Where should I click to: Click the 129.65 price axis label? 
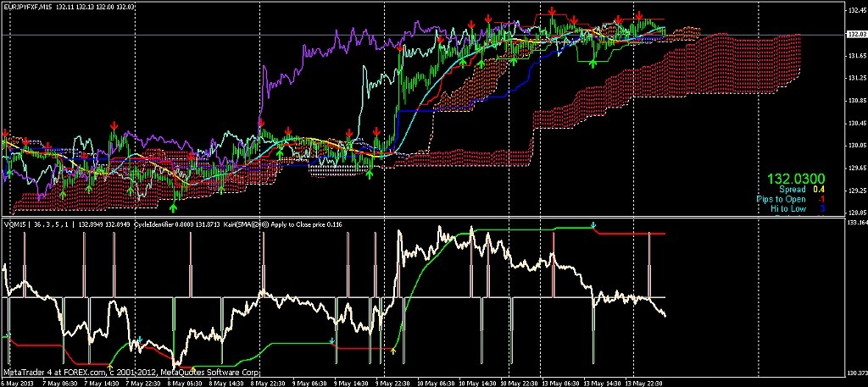[856, 168]
